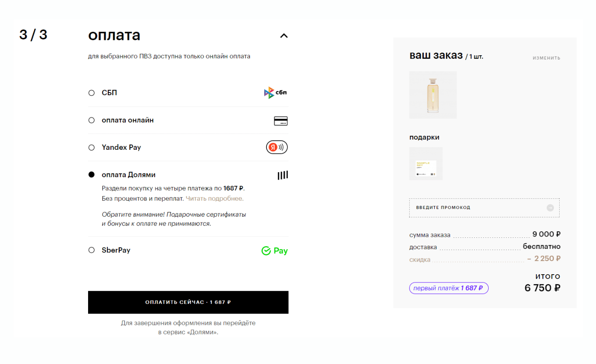Click the green SberPay logo
This screenshot has height=364, width=596.
tap(274, 251)
